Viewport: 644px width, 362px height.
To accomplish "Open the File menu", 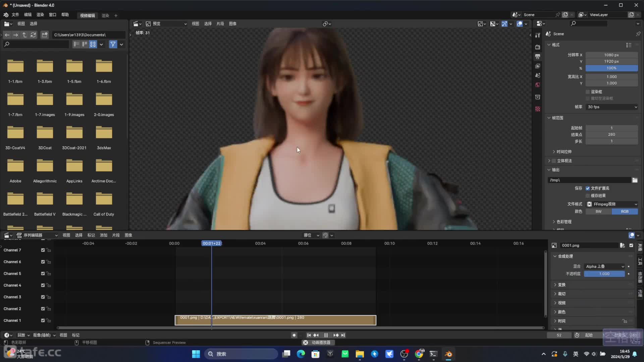I will click(15, 15).
